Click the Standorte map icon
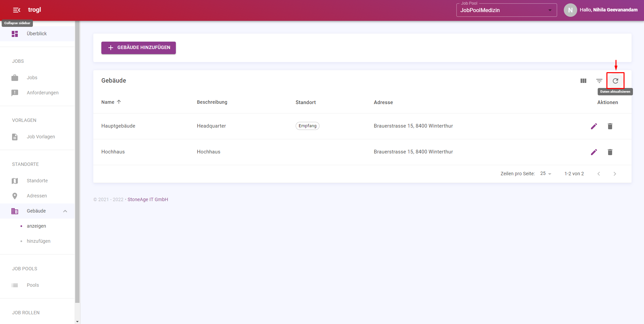 [15, 181]
